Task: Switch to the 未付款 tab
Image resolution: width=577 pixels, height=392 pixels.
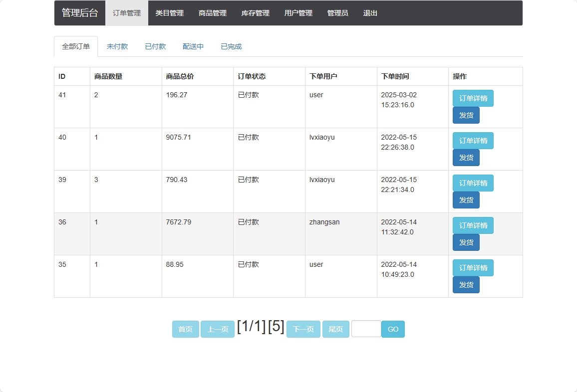Action: (x=117, y=46)
